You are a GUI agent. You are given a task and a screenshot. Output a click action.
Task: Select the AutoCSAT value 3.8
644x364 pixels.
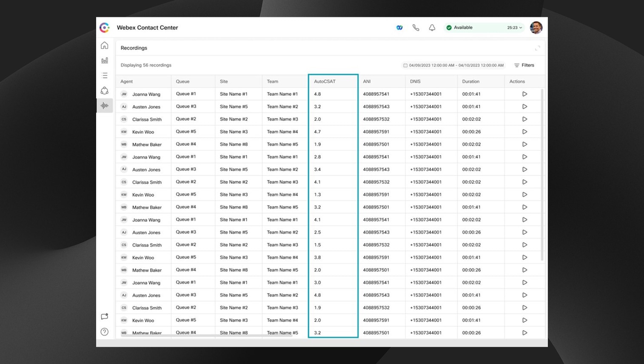pyautogui.click(x=317, y=258)
